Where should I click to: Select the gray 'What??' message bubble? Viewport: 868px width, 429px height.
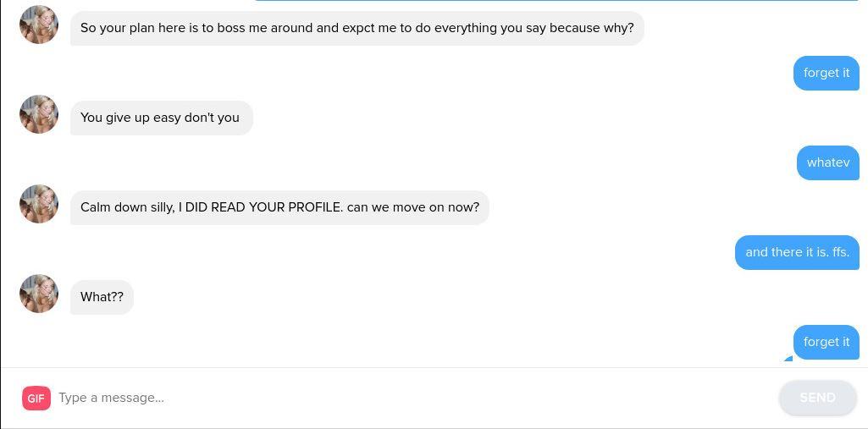click(102, 297)
